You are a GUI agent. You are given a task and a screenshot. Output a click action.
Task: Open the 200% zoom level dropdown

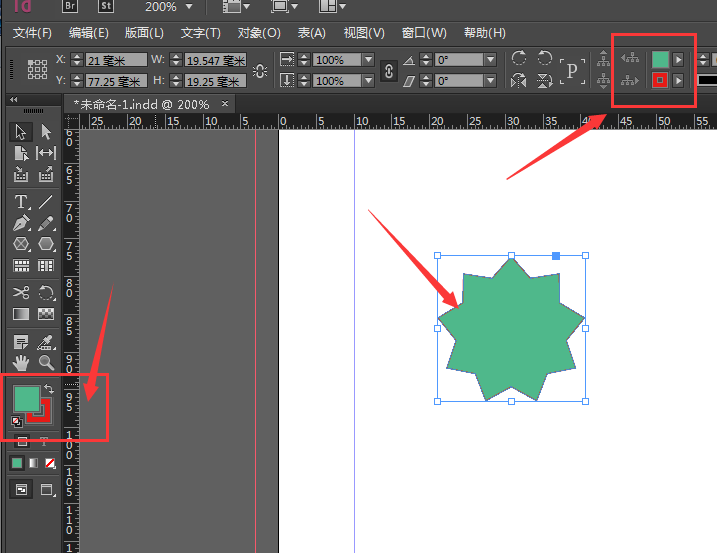(189, 7)
